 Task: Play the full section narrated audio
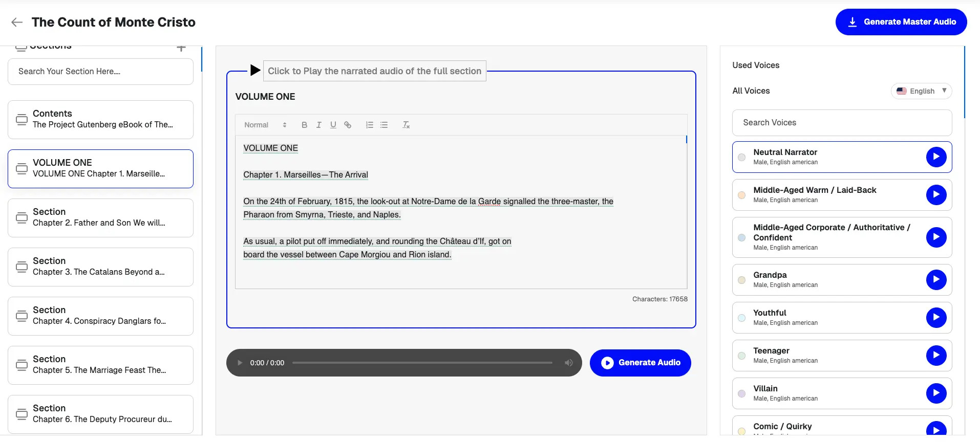pyautogui.click(x=255, y=71)
